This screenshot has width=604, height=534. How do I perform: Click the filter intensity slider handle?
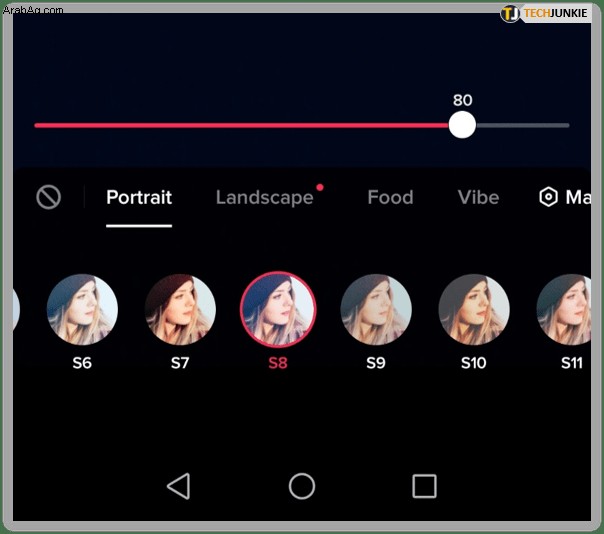462,125
